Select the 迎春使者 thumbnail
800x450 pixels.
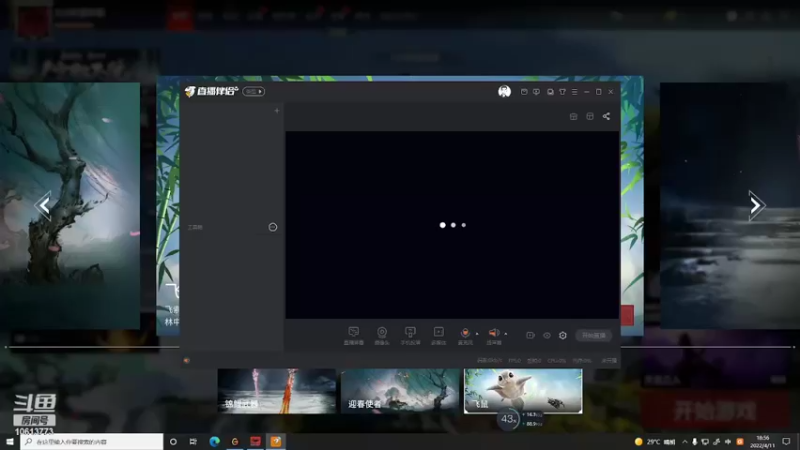coord(401,391)
